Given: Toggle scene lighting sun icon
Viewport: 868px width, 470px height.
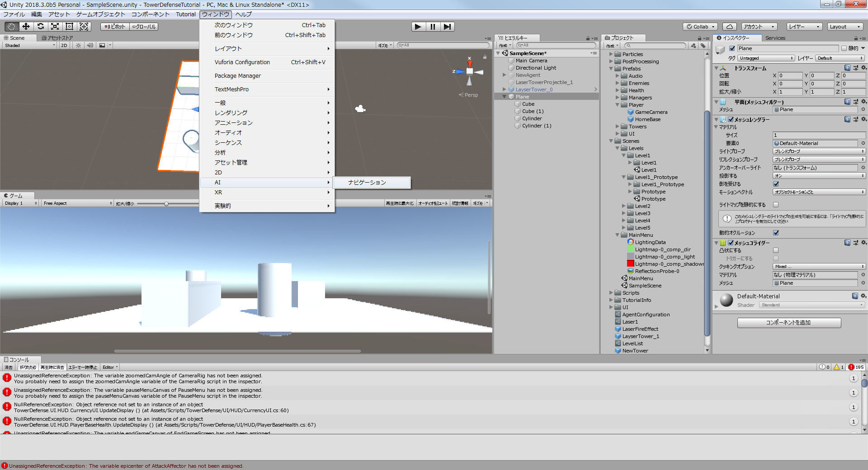Looking at the screenshot, I should [x=78, y=45].
